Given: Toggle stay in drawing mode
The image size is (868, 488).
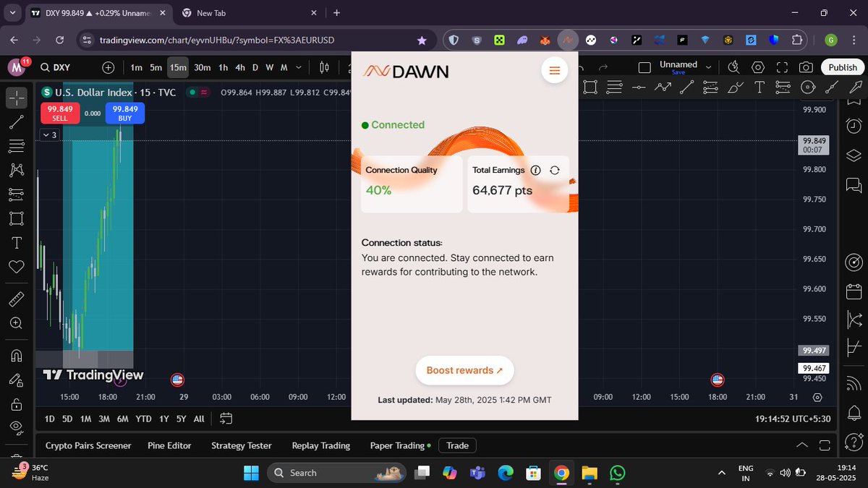Looking at the screenshot, I should 17,379.
